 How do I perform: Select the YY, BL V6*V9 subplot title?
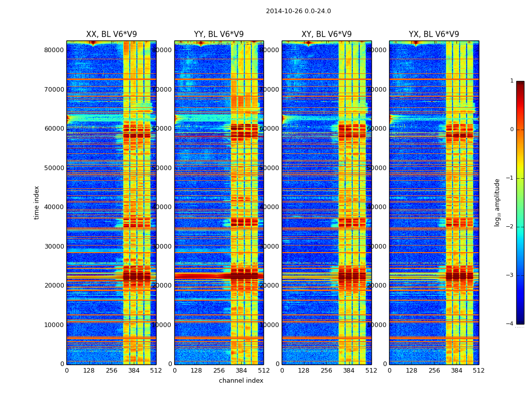pos(219,34)
